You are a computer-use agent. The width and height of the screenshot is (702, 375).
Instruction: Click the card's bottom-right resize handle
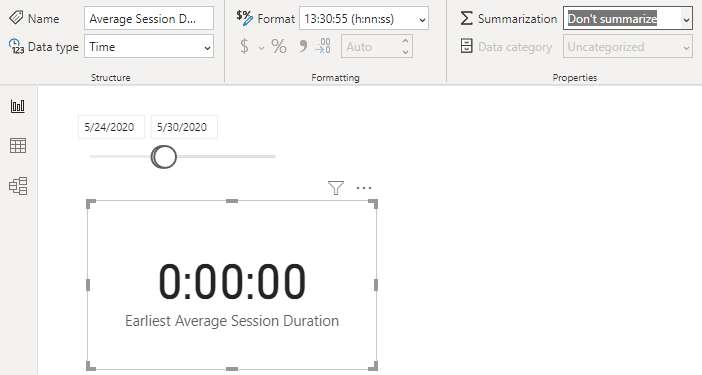373,366
